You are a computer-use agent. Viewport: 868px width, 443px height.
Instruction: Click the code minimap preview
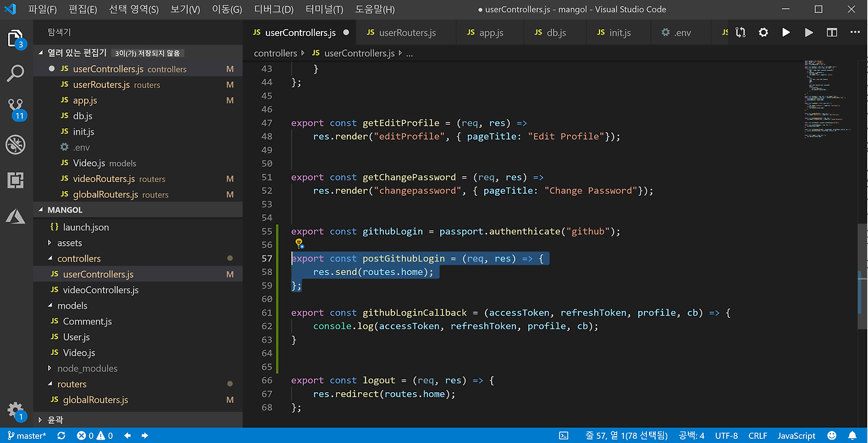[x=829, y=95]
